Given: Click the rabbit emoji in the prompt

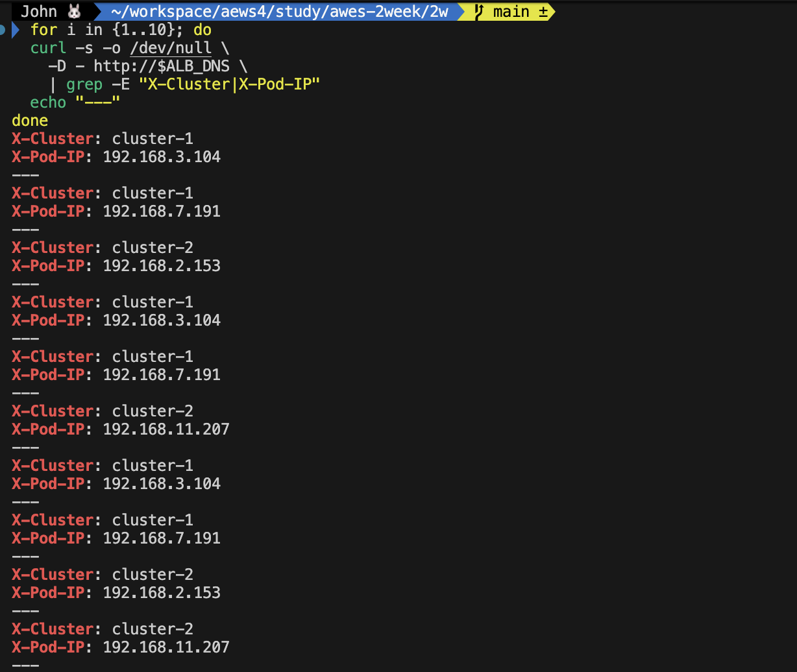Looking at the screenshot, I should click(x=74, y=12).
